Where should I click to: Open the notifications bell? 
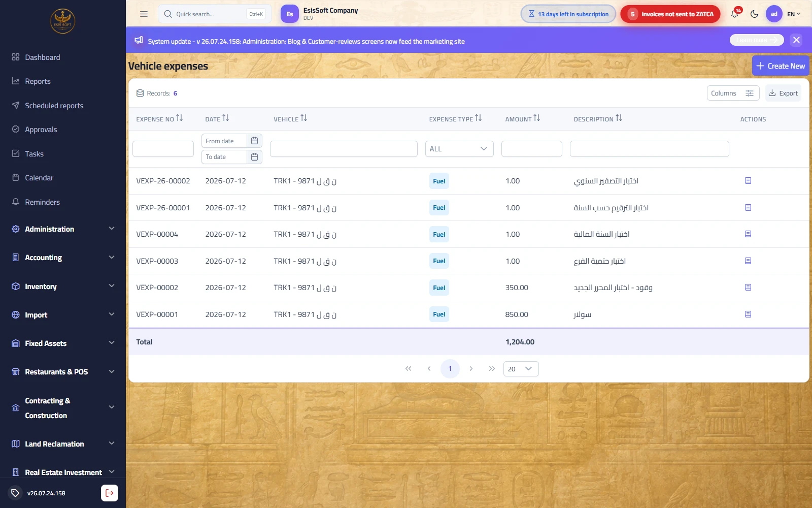coord(735,14)
